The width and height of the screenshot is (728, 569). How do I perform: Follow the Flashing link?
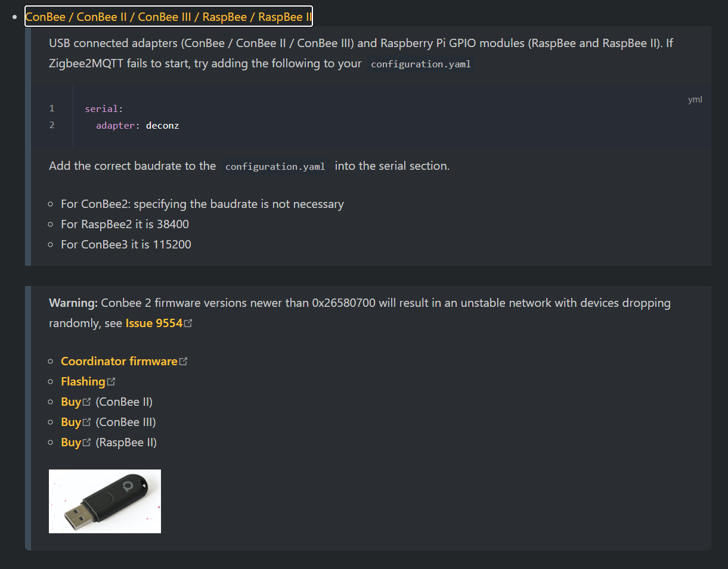[x=83, y=381]
